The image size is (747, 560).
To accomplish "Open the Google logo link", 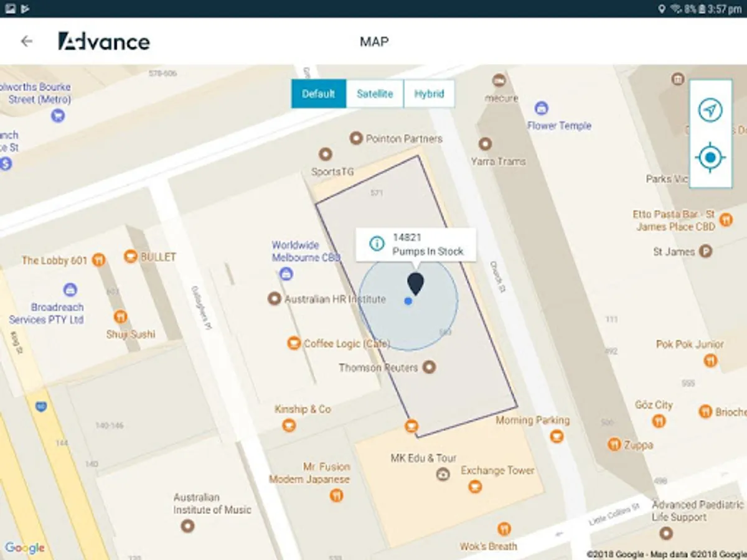I will (x=25, y=548).
